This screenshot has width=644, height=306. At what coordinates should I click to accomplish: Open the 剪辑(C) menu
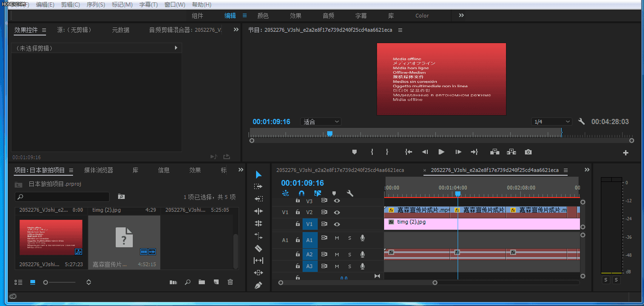[x=70, y=5]
